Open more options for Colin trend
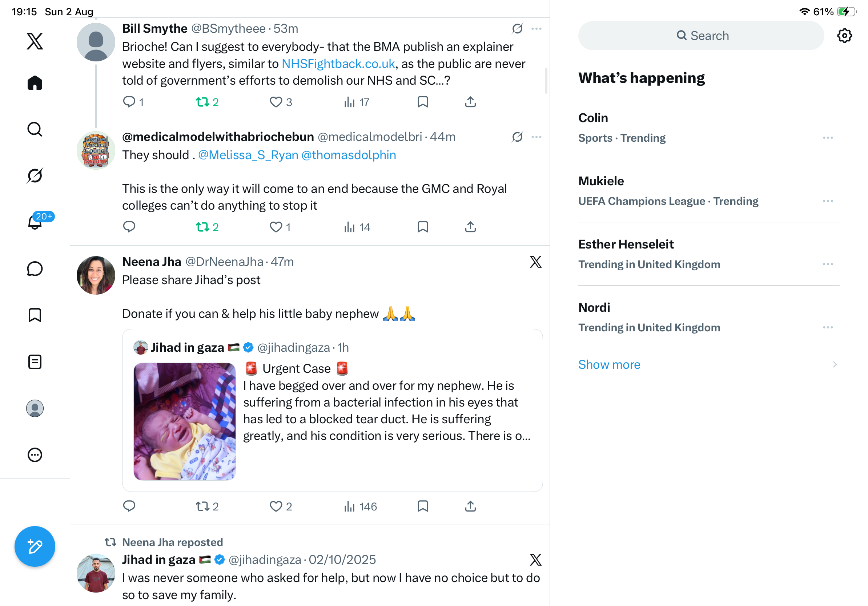Viewport: 868px width, 606px height. pos(828,138)
